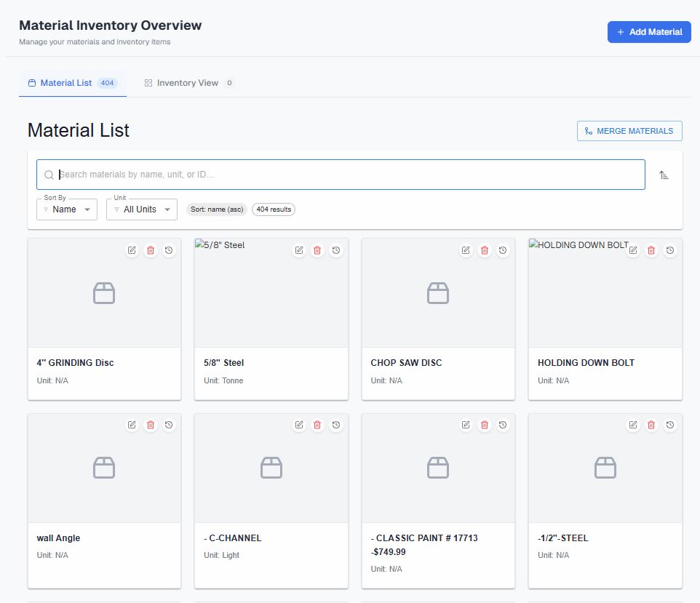Screen dimensions: 700x603
Task: View history of -1/2"-STEEL material
Action: (670, 425)
